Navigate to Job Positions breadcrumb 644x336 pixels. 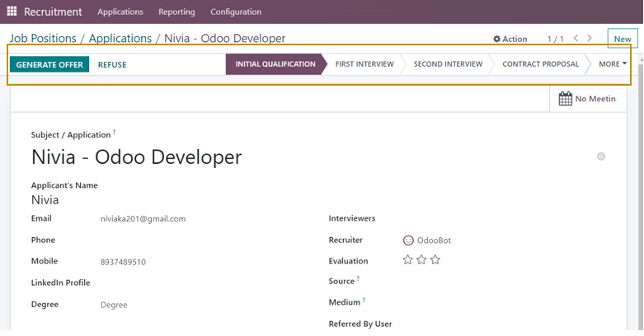(x=43, y=39)
